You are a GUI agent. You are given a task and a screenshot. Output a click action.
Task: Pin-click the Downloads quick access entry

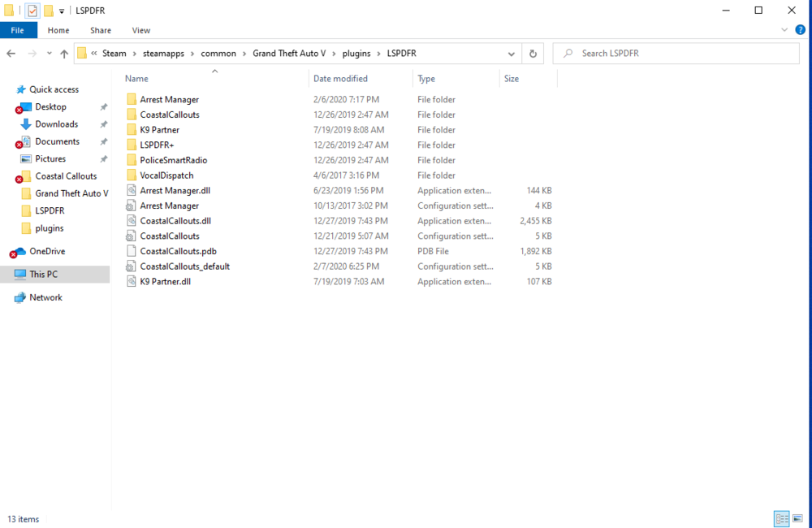(x=104, y=124)
